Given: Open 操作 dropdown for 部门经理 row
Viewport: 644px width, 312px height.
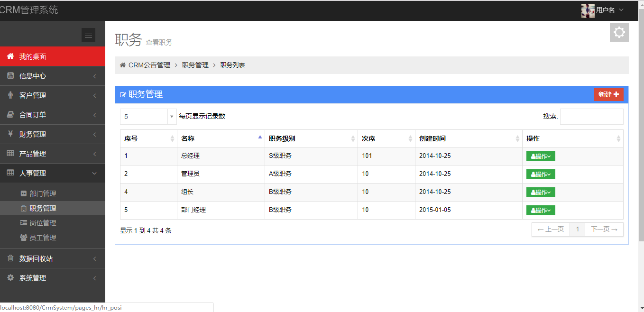Looking at the screenshot, I should pyautogui.click(x=541, y=210).
